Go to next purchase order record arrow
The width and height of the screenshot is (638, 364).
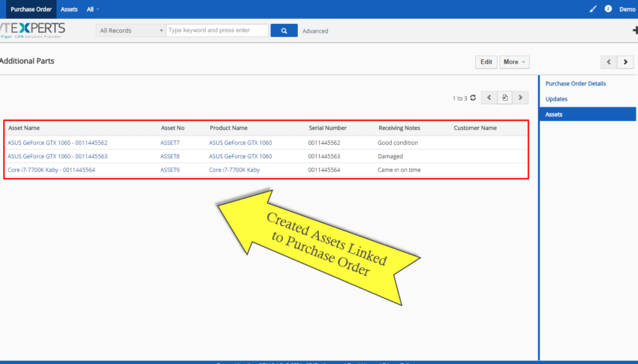(x=625, y=62)
